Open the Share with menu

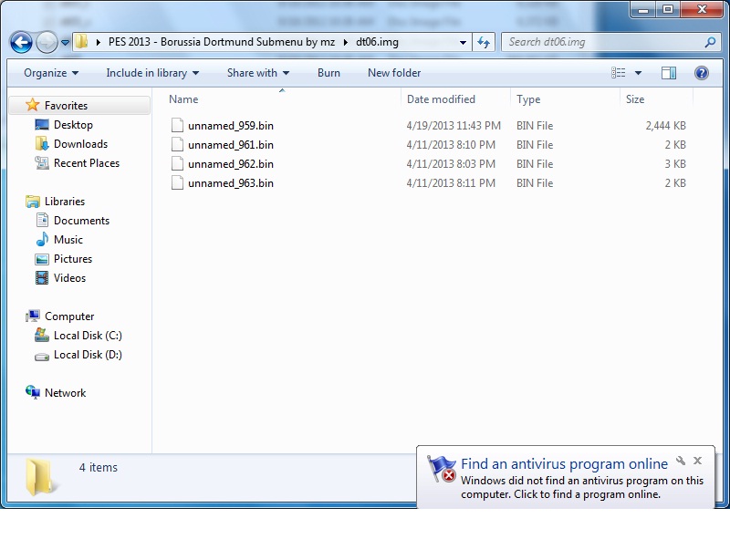(x=258, y=73)
